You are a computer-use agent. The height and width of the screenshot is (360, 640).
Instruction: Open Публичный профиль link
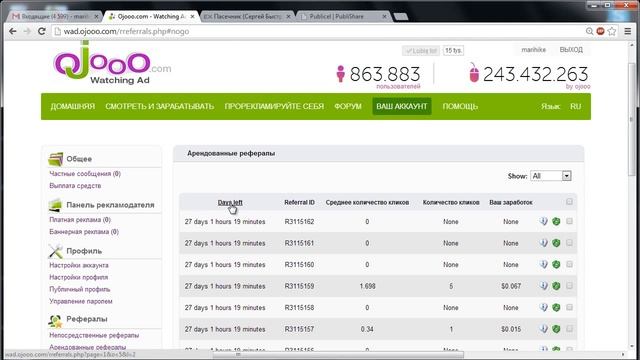[80, 289]
